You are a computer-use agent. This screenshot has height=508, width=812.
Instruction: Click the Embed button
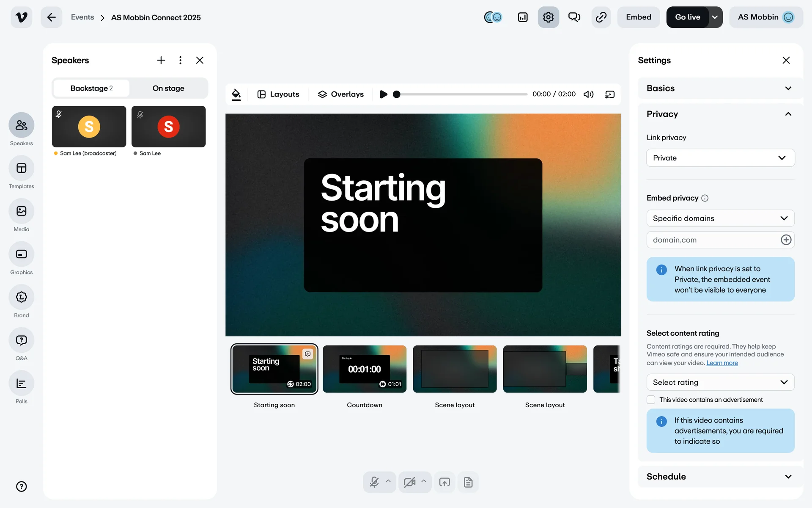coord(638,17)
